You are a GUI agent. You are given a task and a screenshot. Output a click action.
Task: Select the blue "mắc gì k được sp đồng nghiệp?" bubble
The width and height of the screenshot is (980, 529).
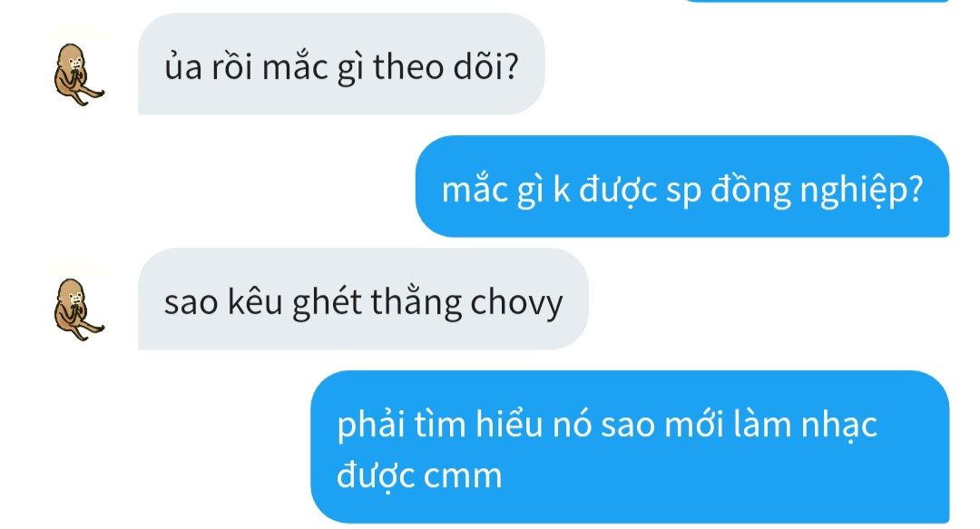(x=682, y=186)
